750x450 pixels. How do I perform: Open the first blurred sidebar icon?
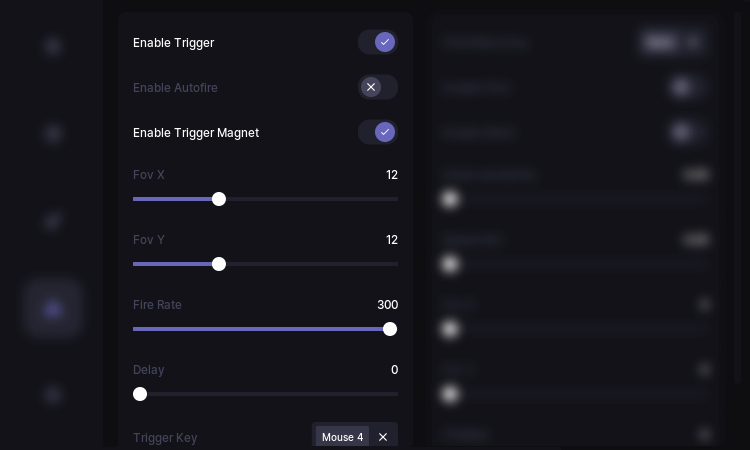pos(53,46)
